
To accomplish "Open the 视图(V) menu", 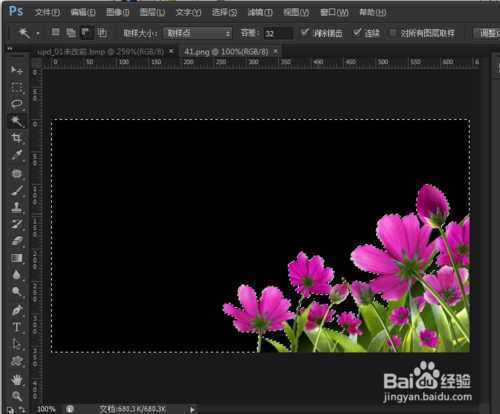I will pyautogui.click(x=296, y=13).
